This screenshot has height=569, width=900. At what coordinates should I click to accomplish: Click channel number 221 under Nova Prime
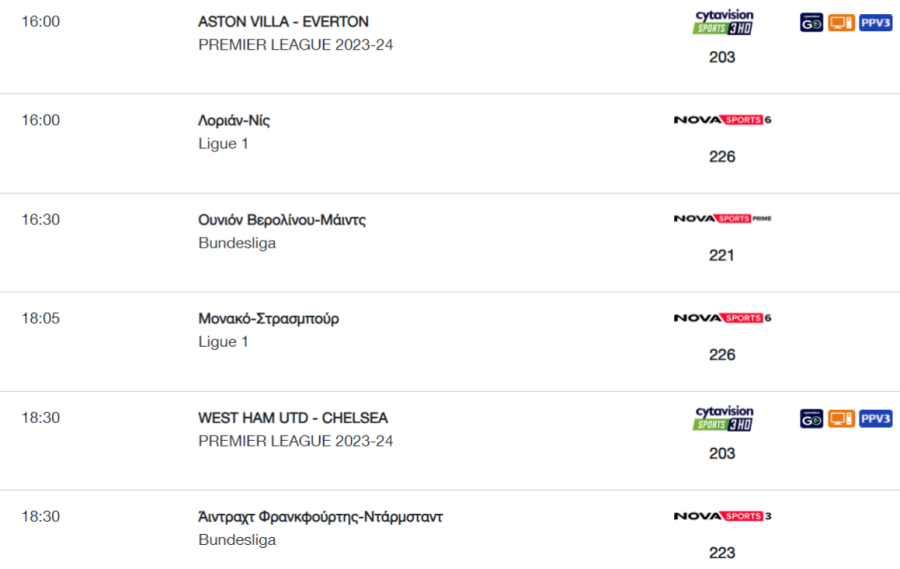tap(721, 256)
